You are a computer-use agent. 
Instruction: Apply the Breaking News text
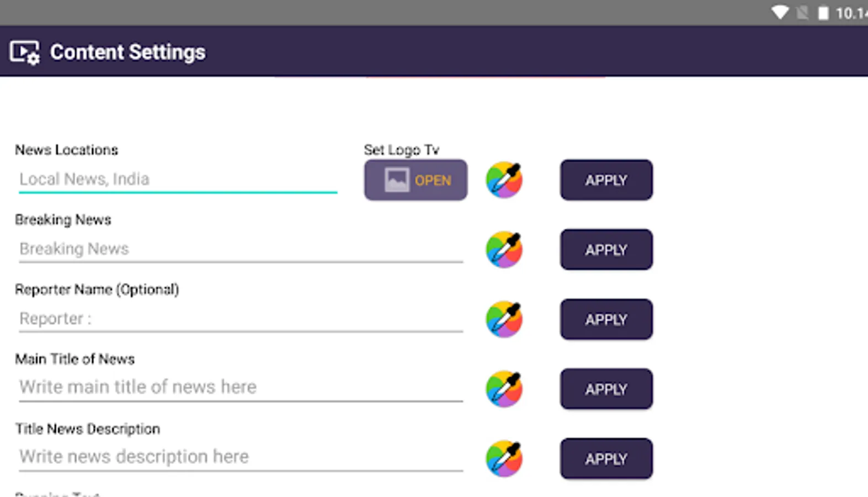tap(606, 250)
